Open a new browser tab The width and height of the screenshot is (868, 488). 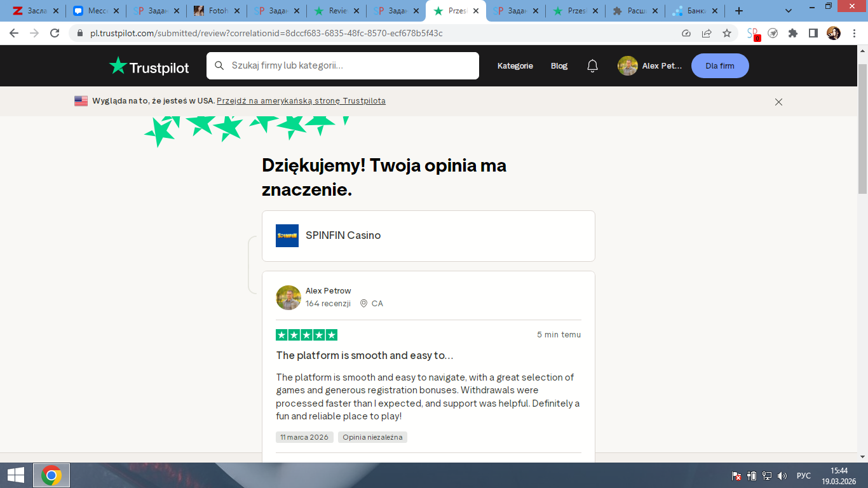click(x=738, y=11)
